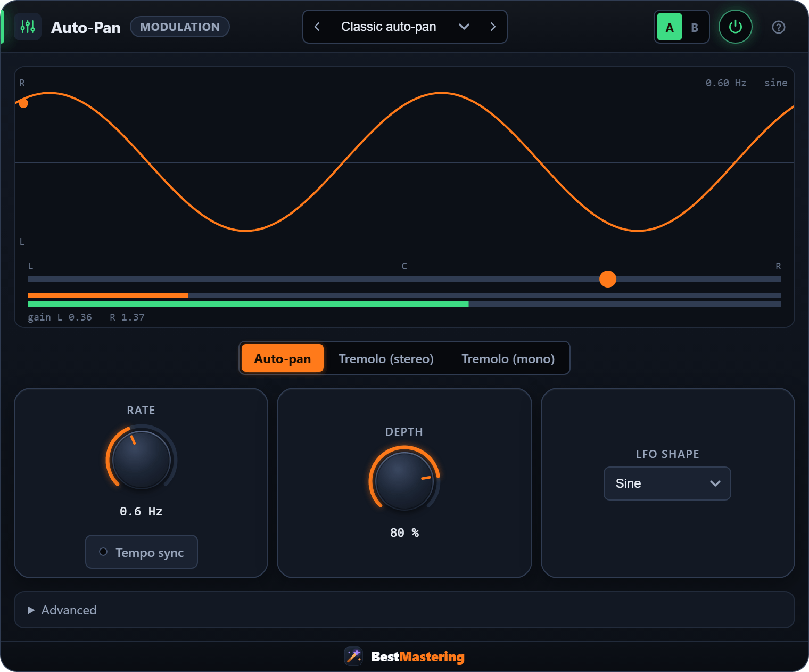Click the R 1.37 gain readout
809x672 pixels.
pyautogui.click(x=127, y=317)
